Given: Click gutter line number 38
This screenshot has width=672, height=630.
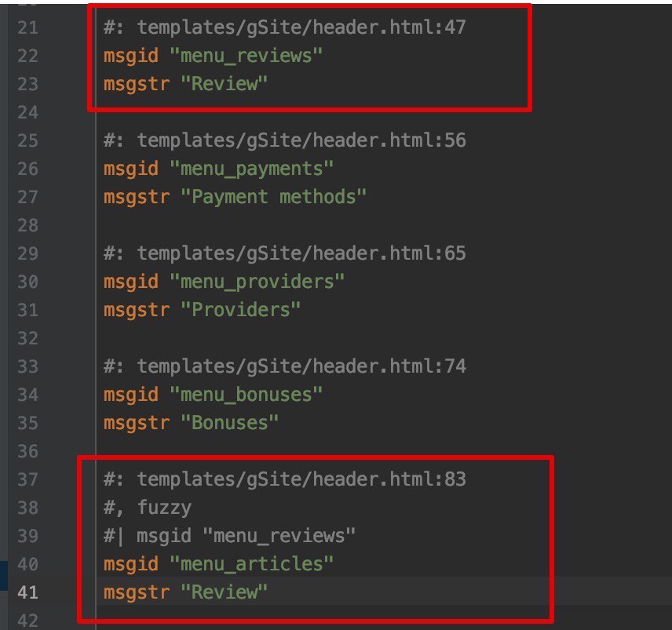Looking at the screenshot, I should [27, 508].
